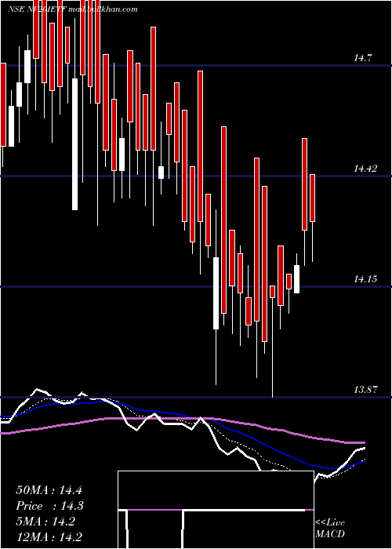Click the 14.7 price level label

(x=362, y=58)
